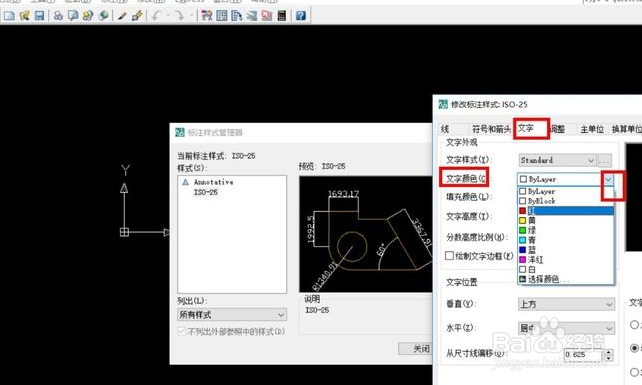Open the 列出 所有样式 dropdown
The width and height of the screenshot is (642, 385).
[x=232, y=315]
